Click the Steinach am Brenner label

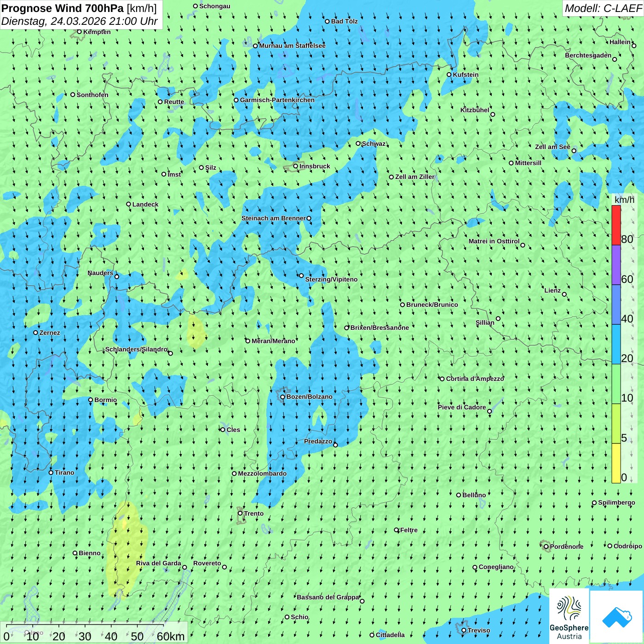click(x=274, y=218)
